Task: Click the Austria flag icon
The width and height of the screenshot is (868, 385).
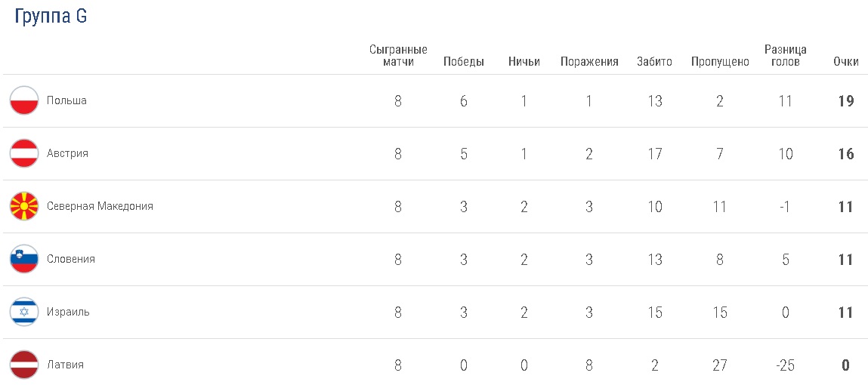Action: (x=24, y=153)
